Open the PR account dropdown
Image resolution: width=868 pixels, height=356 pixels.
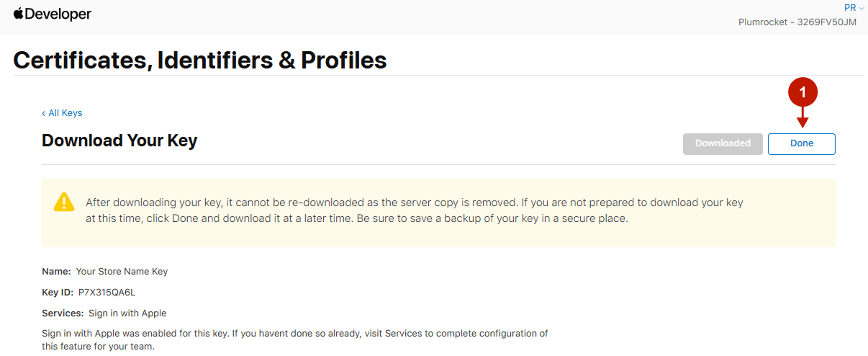coord(854,8)
